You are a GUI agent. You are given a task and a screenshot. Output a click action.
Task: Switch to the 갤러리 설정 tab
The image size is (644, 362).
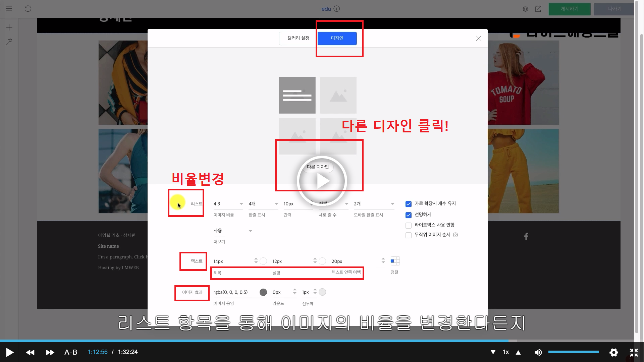click(298, 38)
